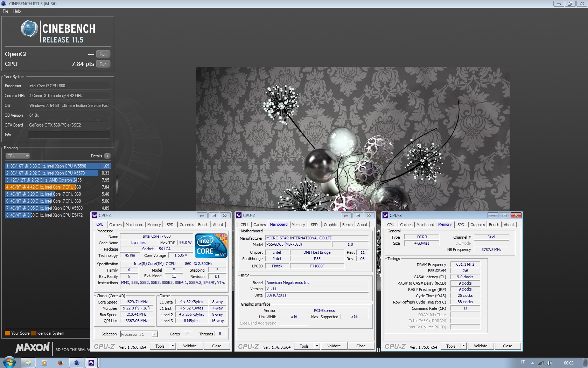588x368 pixels.
Task: Click the MAXON logo
Action: pos(33,348)
